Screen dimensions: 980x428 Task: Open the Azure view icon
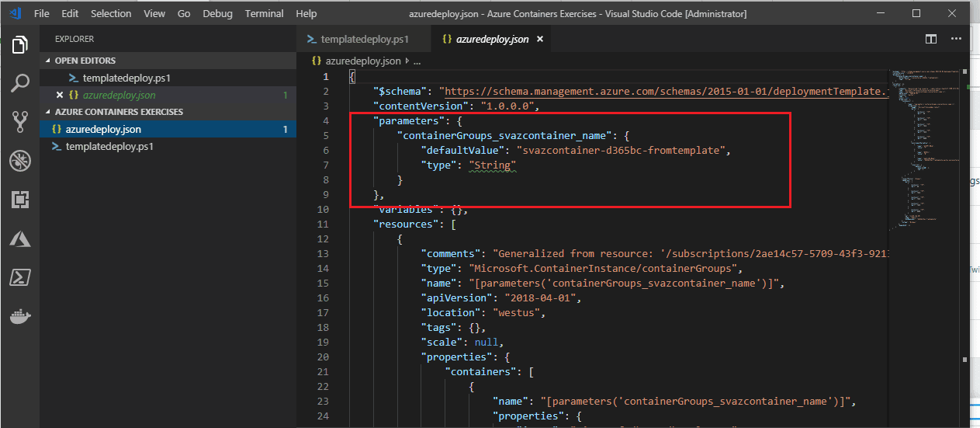point(19,238)
